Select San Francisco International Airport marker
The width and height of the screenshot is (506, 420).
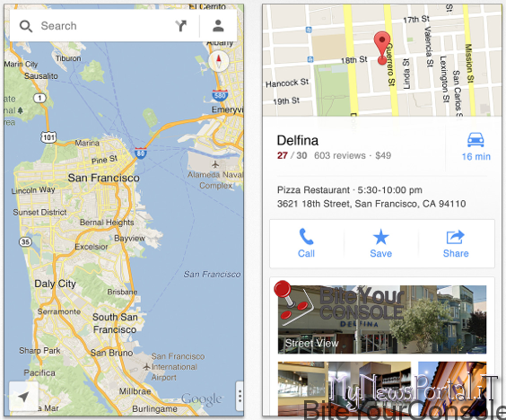tap(147, 367)
